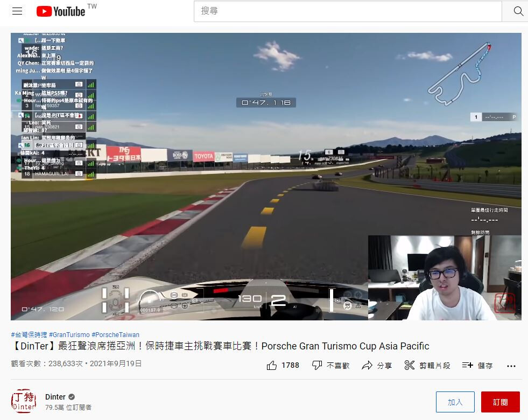Click the search magnifier button
The height and width of the screenshot is (420, 528).
(518, 11)
